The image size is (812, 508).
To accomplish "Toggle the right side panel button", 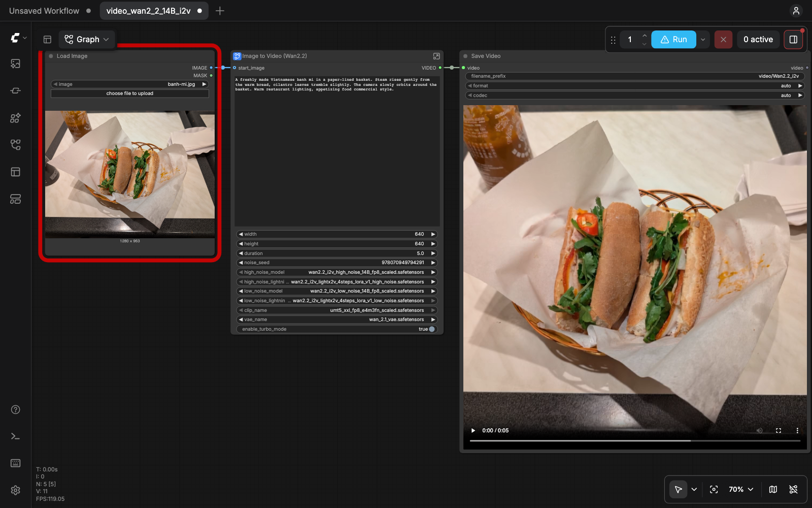I will click(794, 40).
